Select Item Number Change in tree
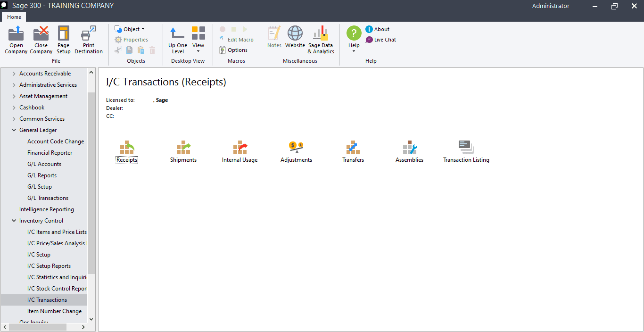Image resolution: width=644 pixels, height=332 pixels. click(54, 311)
